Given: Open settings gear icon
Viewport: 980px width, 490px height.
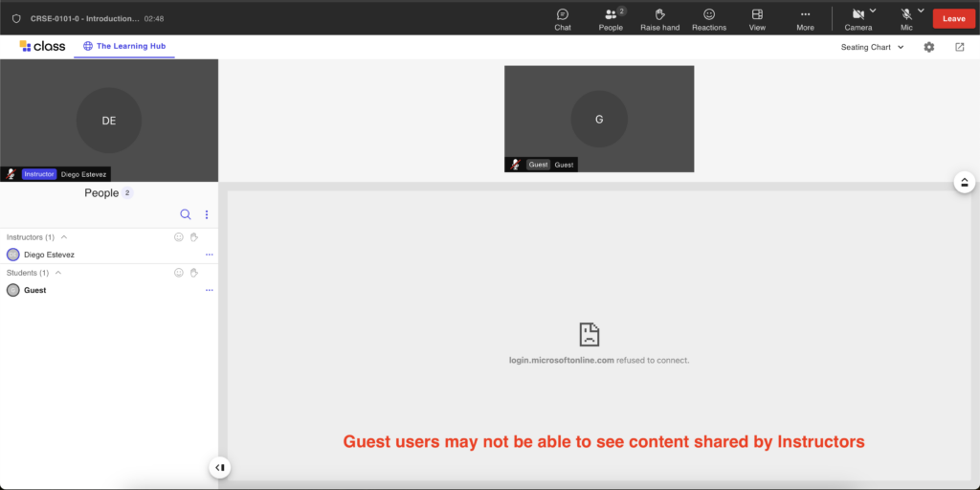Looking at the screenshot, I should 928,47.
